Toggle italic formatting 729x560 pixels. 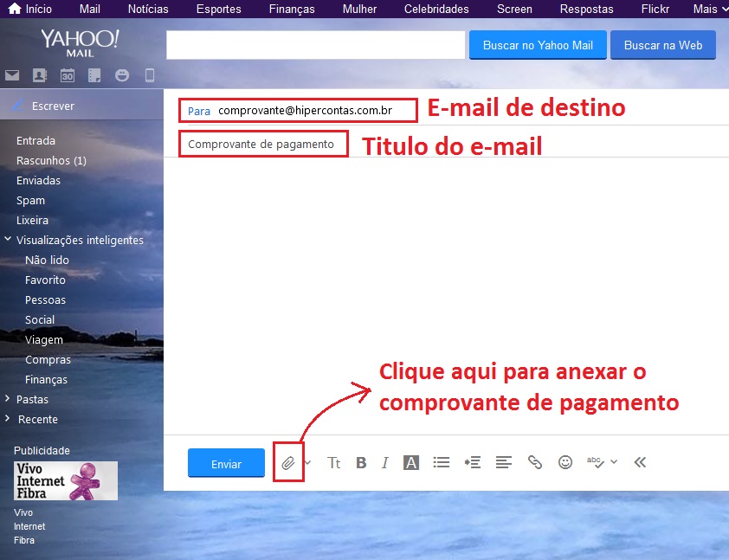click(385, 463)
